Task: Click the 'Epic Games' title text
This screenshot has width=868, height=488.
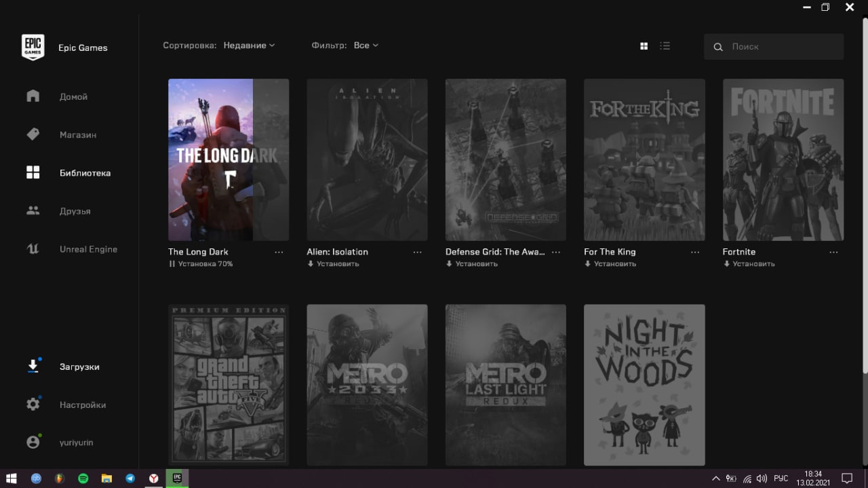Action: (x=83, y=48)
